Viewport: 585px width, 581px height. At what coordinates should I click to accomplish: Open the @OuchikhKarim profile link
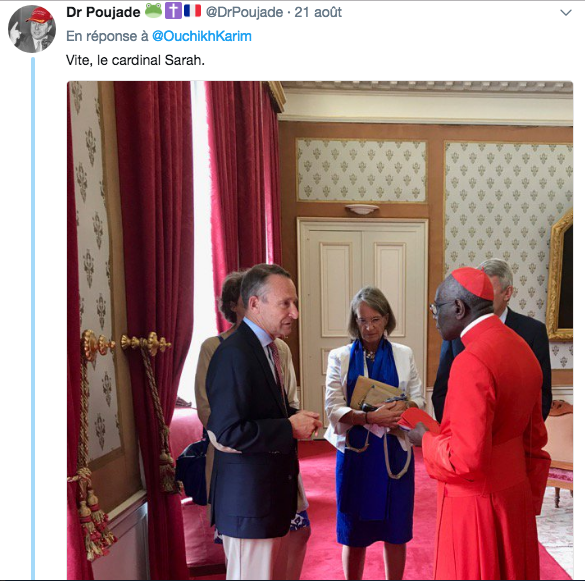pos(201,36)
